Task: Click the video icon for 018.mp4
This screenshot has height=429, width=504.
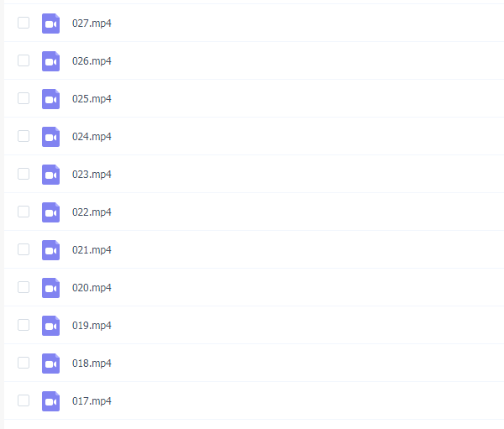Action: click(x=50, y=364)
